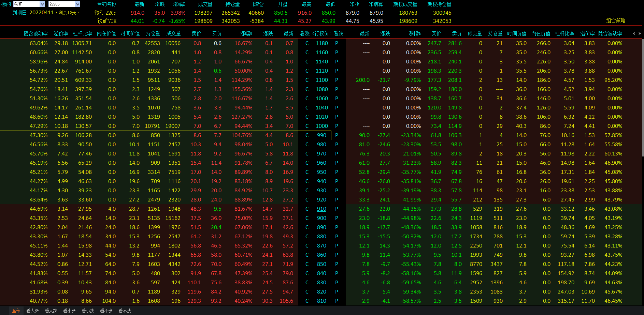
Task: Click the put-side 内在价值 column header
Action: point(541,33)
